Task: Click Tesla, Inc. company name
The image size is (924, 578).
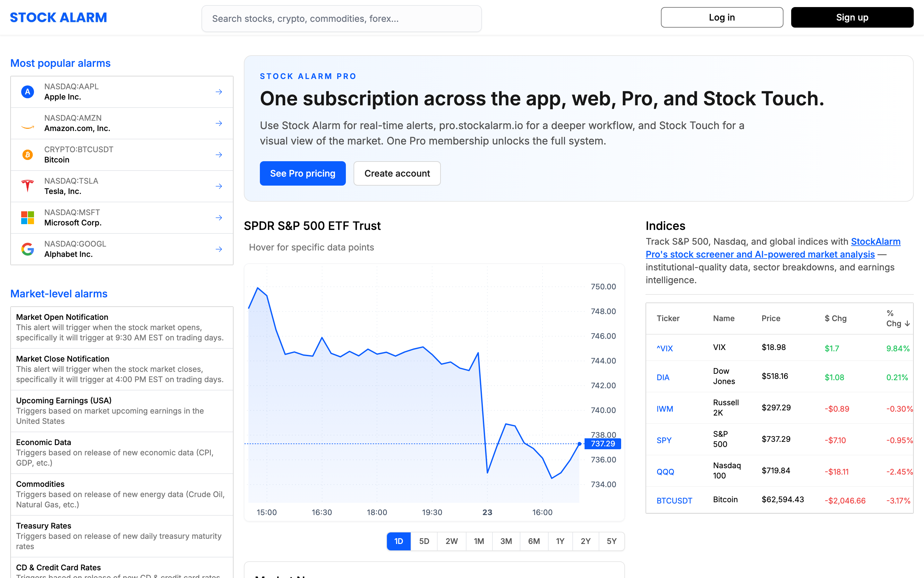Action: (x=63, y=191)
